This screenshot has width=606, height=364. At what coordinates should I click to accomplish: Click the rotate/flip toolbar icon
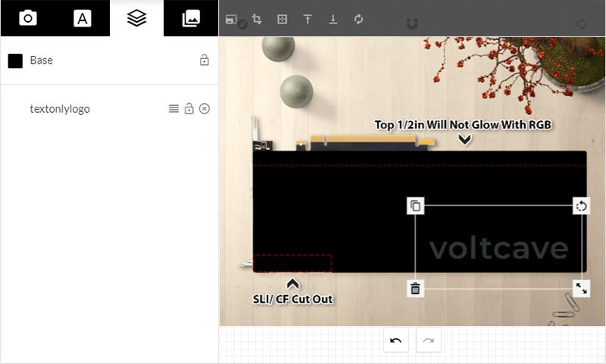[358, 19]
